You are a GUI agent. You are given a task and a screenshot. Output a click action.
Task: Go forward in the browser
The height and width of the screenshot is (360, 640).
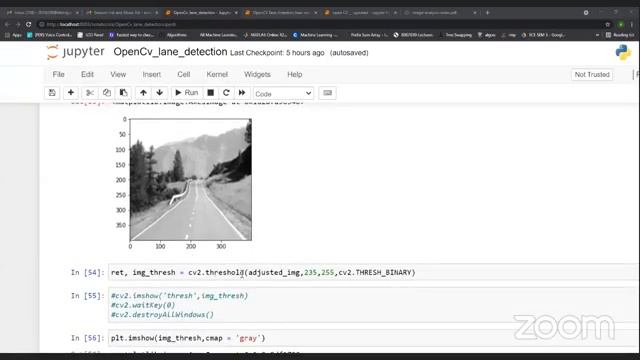click(x=18, y=24)
